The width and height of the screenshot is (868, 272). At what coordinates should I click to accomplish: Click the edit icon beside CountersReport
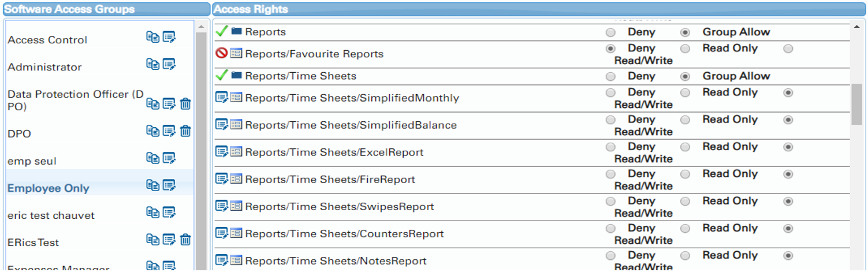click(222, 233)
